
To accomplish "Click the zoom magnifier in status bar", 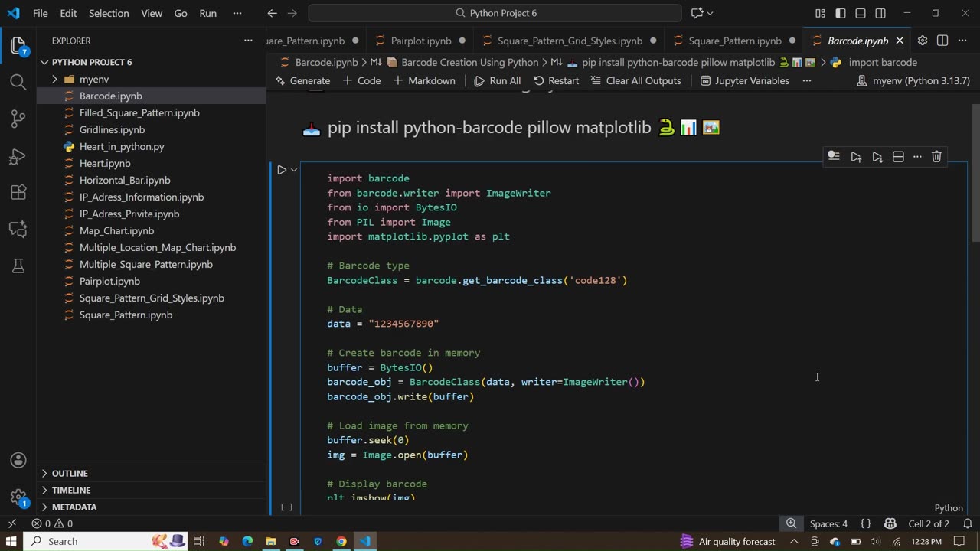I will pos(791,523).
